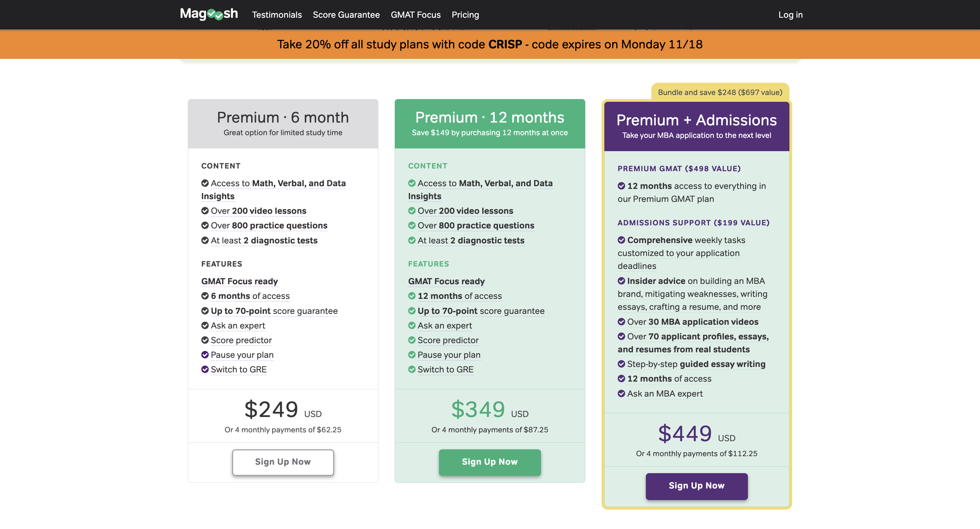Select Pricing in the navigation bar
This screenshot has width=980, height=529.
click(x=465, y=15)
